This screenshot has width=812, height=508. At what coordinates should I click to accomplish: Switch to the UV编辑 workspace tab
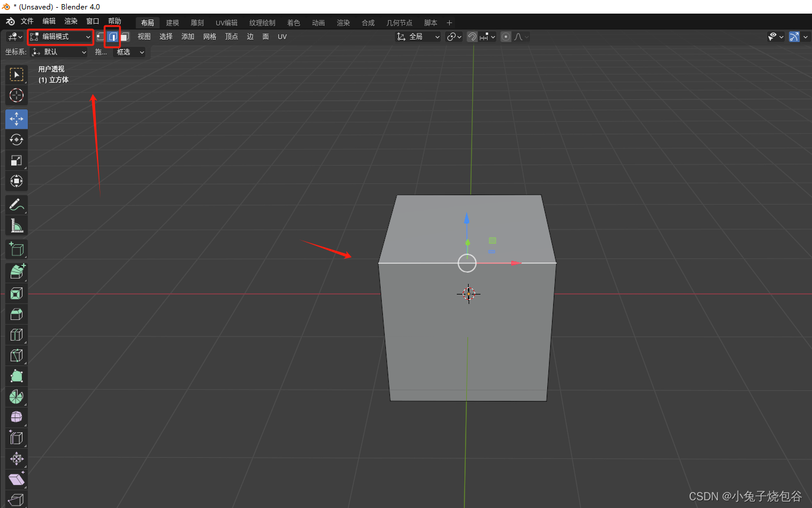pos(226,23)
